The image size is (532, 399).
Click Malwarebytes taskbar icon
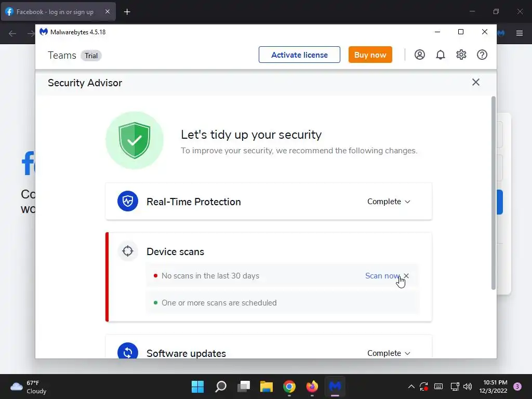335,387
